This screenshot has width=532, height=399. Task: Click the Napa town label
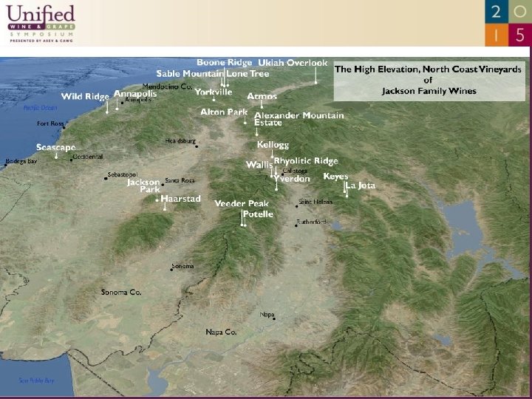click(x=267, y=315)
